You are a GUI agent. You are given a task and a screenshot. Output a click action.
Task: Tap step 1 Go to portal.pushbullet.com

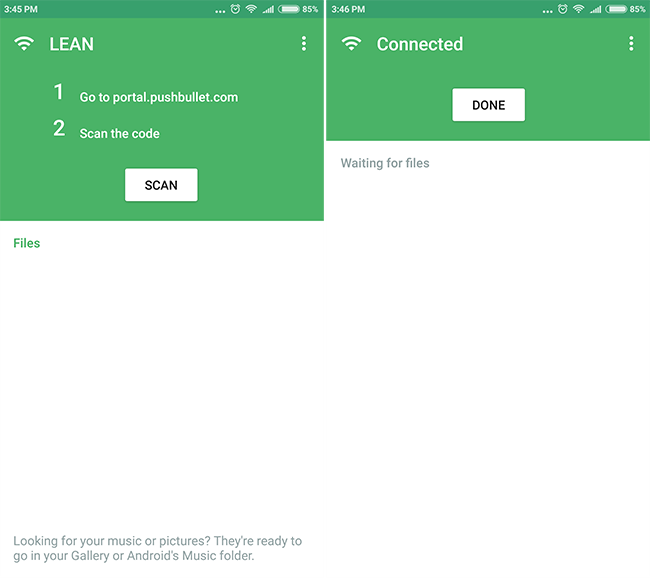(x=159, y=97)
